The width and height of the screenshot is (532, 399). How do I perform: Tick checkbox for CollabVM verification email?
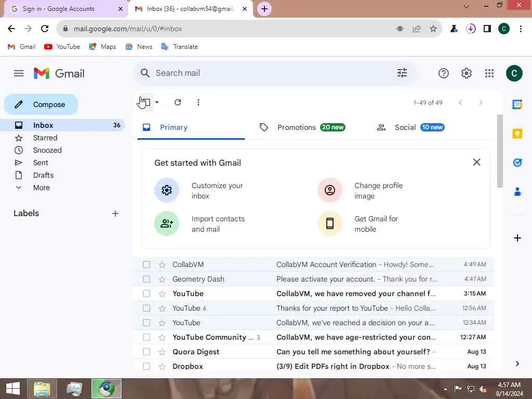[x=146, y=264]
